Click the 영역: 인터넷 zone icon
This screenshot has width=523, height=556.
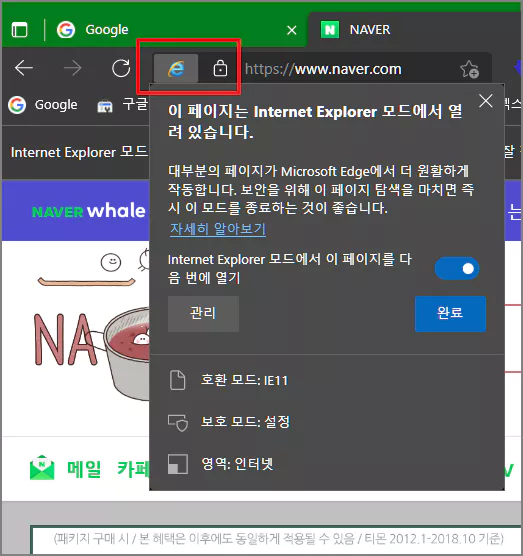pyautogui.click(x=178, y=464)
